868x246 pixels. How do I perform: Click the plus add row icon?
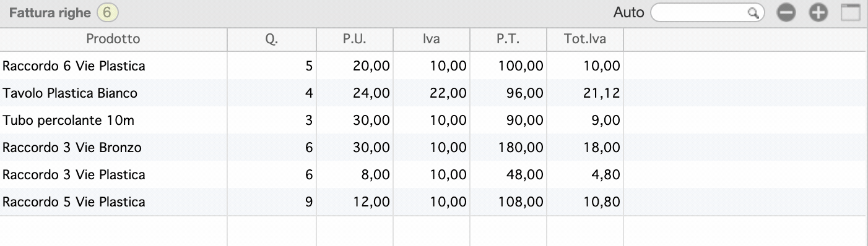click(x=819, y=12)
